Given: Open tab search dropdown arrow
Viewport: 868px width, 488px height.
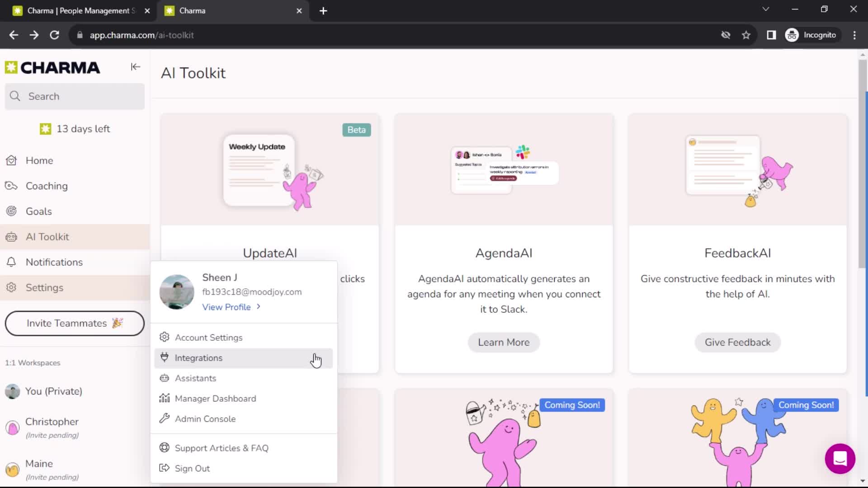Looking at the screenshot, I should click(x=765, y=9).
